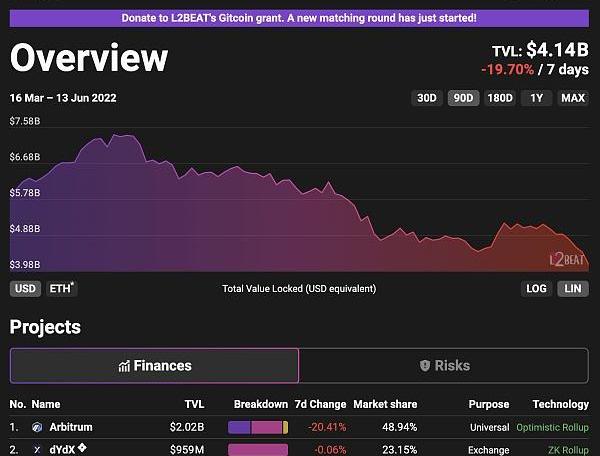Click the dYdX TVL breakdown bar

(x=258, y=450)
